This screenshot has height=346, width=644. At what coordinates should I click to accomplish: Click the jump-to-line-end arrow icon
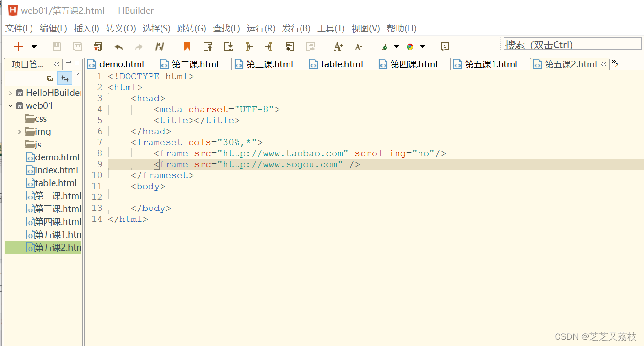tap(269, 46)
